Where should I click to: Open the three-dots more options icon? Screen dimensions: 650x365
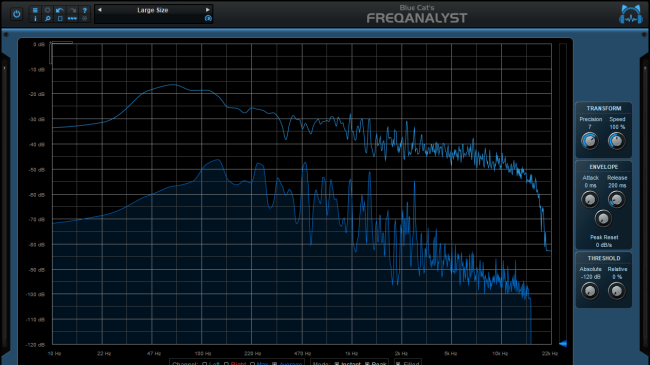72,19
